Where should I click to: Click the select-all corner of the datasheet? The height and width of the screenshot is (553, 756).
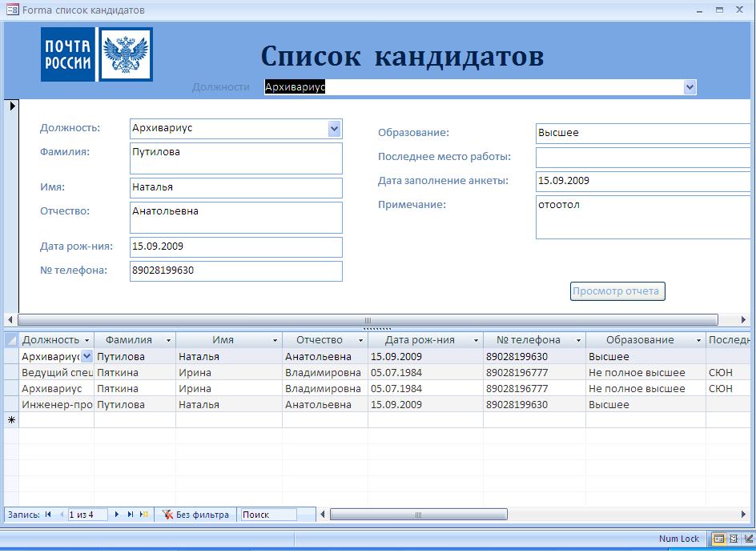(11, 340)
